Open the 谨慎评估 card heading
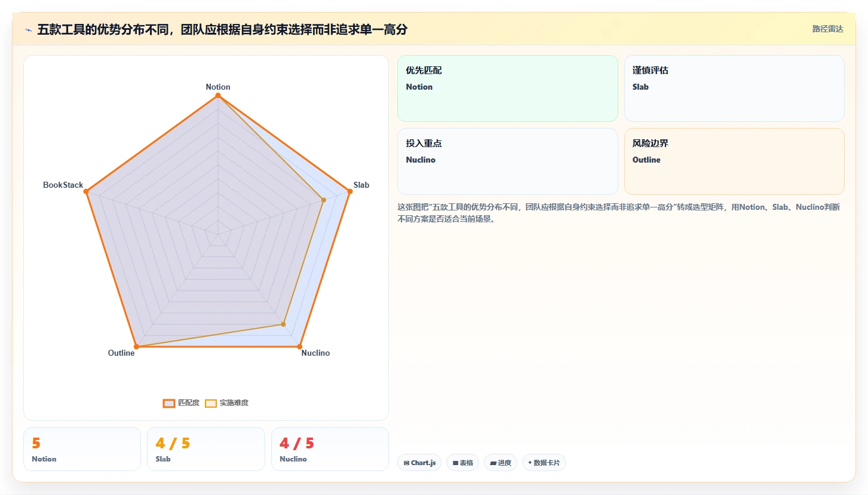The image size is (868, 495). pos(651,71)
